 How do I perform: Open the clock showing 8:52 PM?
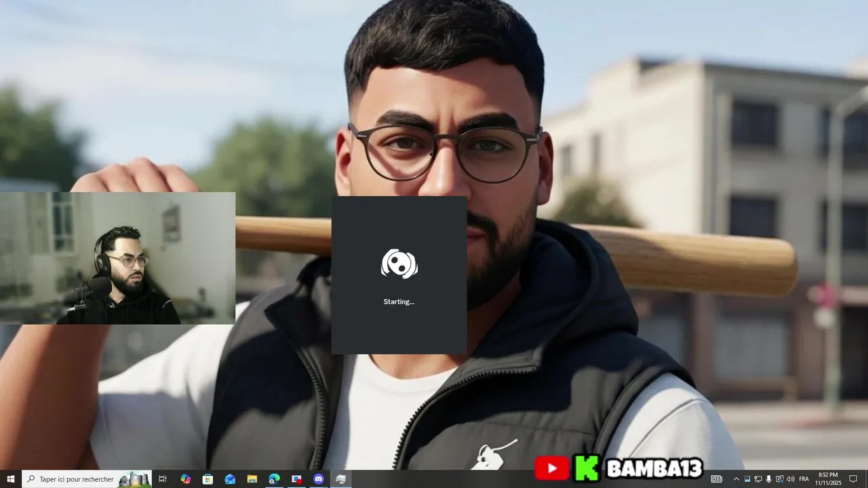tap(828, 479)
